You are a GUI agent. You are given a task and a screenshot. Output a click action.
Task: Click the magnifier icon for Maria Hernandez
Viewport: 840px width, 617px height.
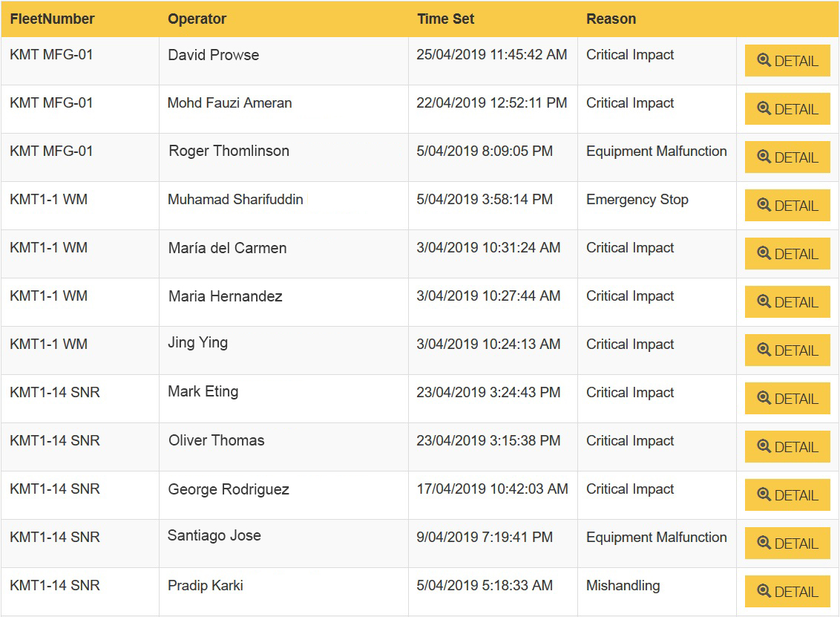tap(764, 302)
